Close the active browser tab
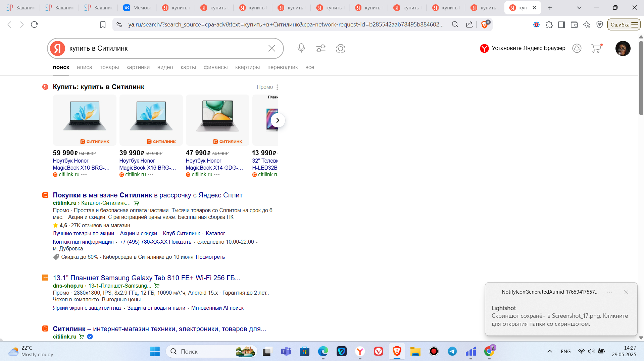 click(535, 8)
